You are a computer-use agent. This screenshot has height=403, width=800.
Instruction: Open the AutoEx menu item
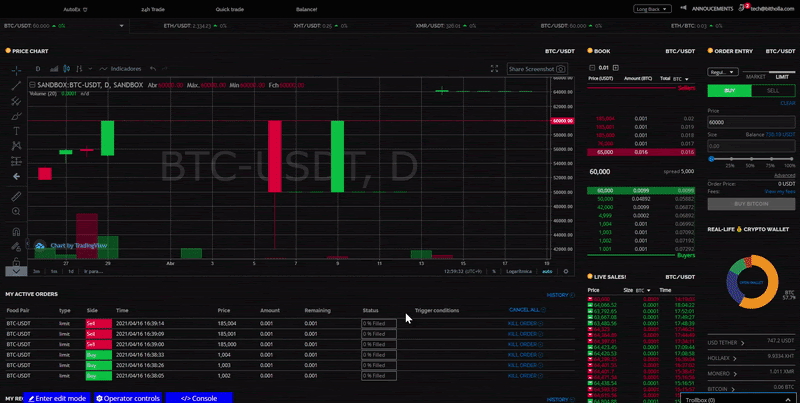76,9
